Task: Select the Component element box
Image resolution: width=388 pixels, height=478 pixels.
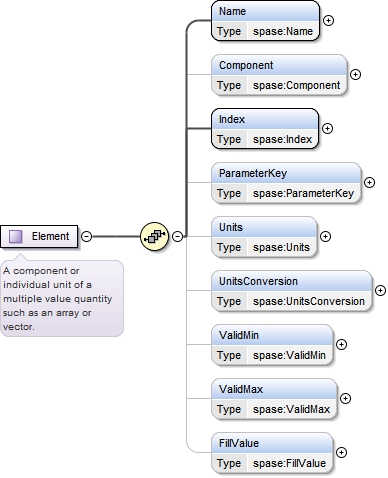Action: click(x=279, y=75)
